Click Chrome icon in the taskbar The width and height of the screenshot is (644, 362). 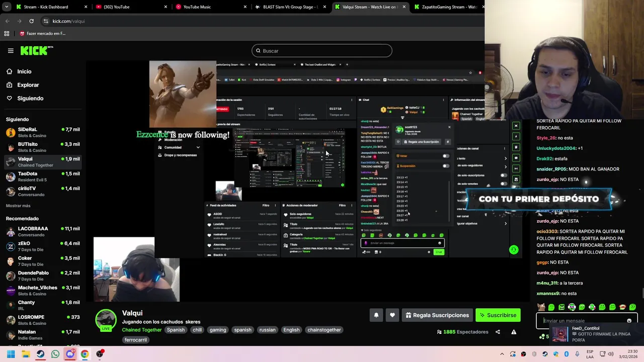85,354
